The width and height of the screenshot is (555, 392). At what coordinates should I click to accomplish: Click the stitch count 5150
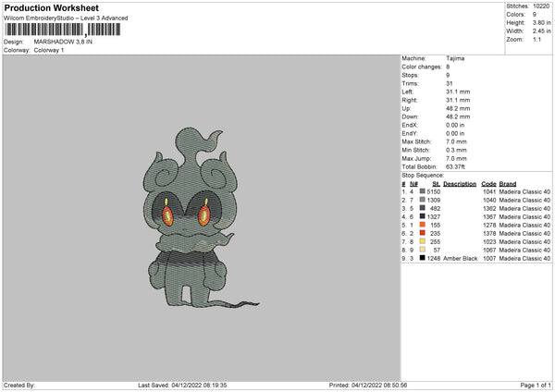[x=434, y=191]
